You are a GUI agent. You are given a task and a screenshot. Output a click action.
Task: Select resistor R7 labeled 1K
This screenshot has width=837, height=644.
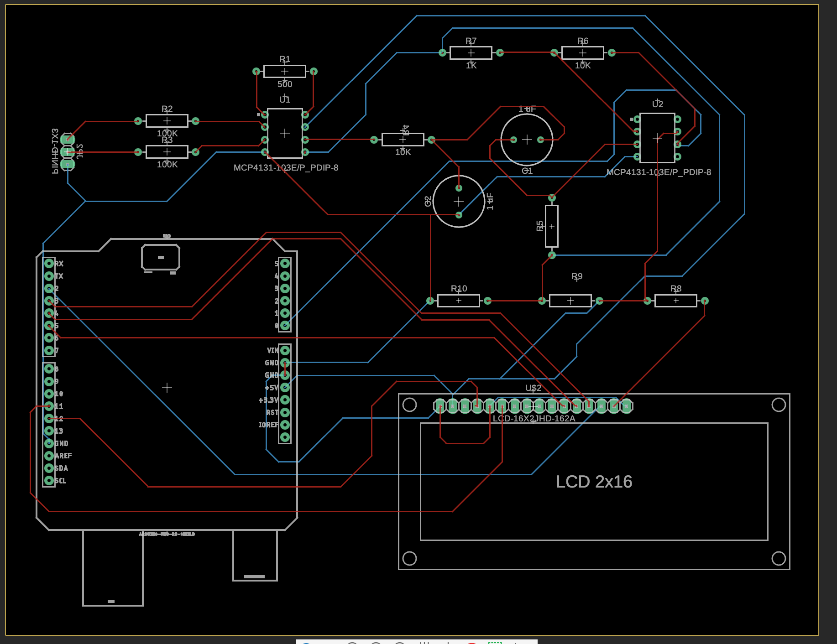[x=471, y=52]
